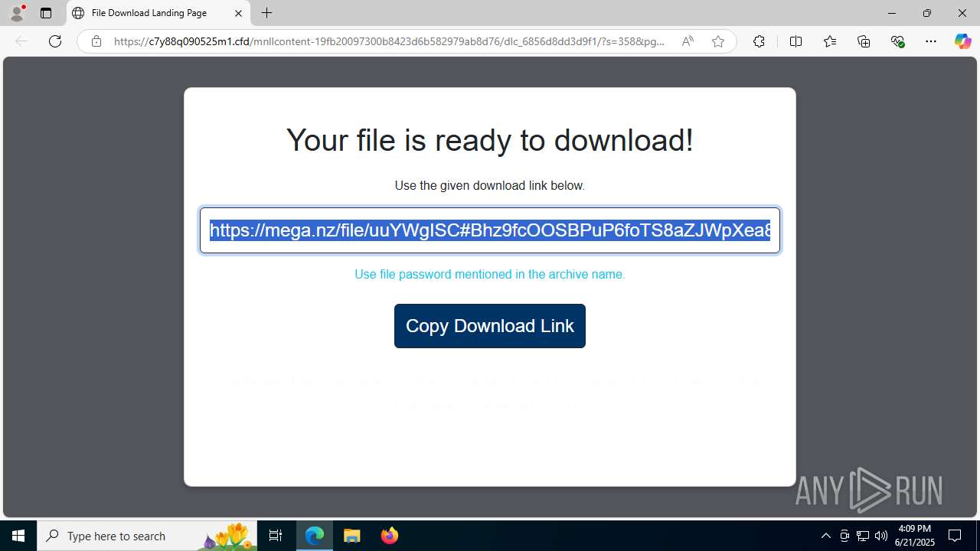Toggle Split screen view
This screenshot has height=551, width=980.
[x=795, y=41]
